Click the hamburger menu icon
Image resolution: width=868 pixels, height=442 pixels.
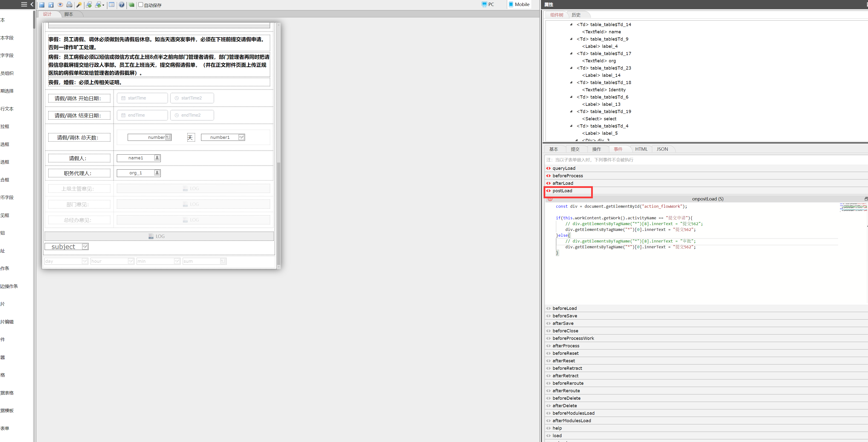pyautogui.click(x=24, y=4)
